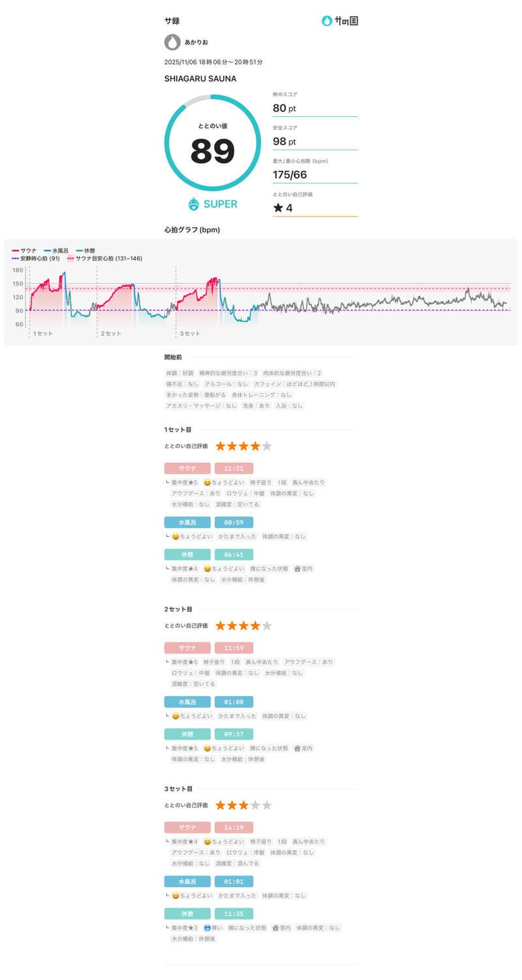Toggle the 水風呂 legend entry in the graph
The width and height of the screenshot is (522, 980).
(56, 251)
